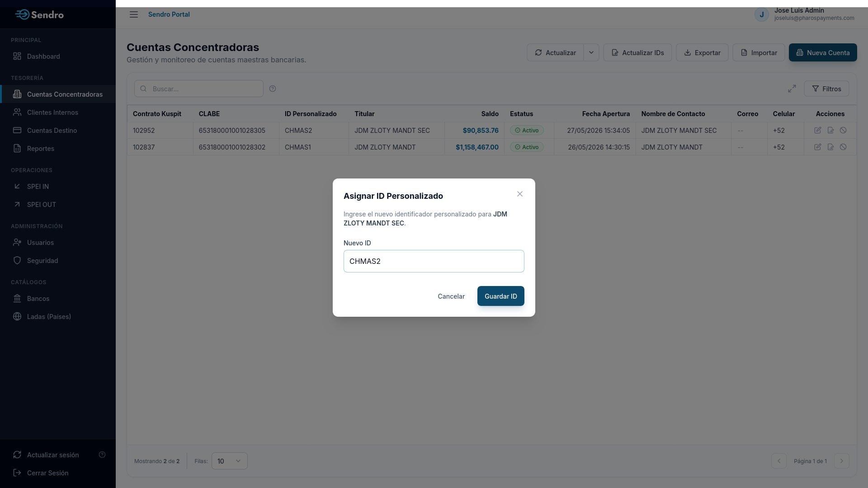The image size is (868, 488).
Task: Open Seguridad settings
Action: pyautogui.click(x=58, y=260)
